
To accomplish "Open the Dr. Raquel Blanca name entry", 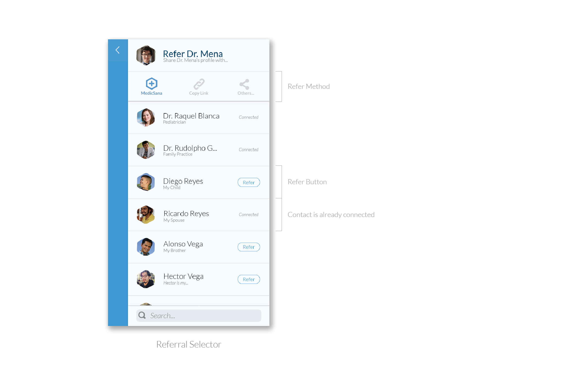I will (191, 116).
